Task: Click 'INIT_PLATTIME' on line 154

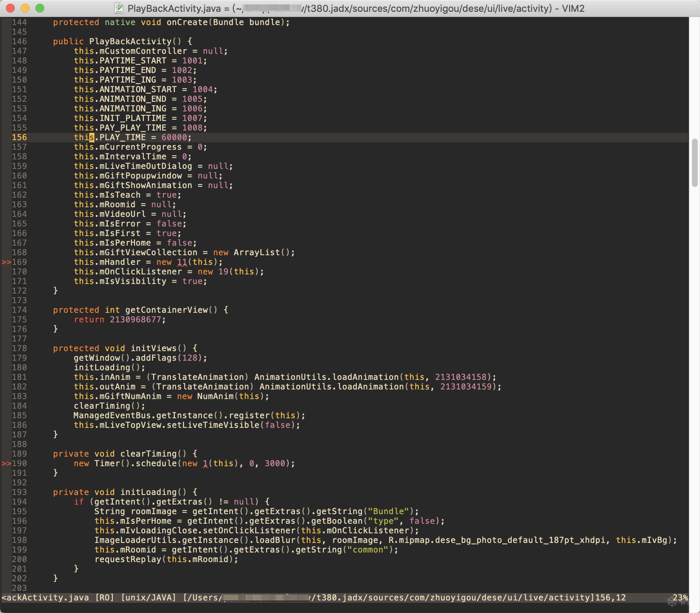Action: (133, 118)
